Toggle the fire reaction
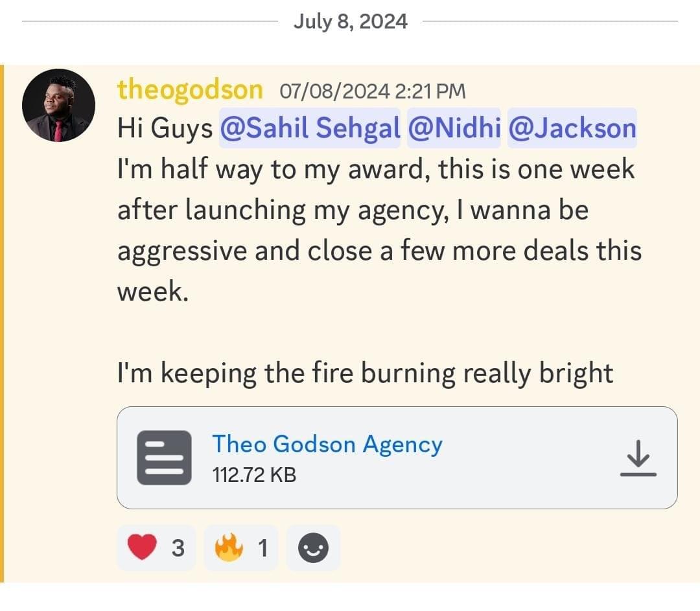The height and width of the screenshot is (611, 700). [240, 548]
